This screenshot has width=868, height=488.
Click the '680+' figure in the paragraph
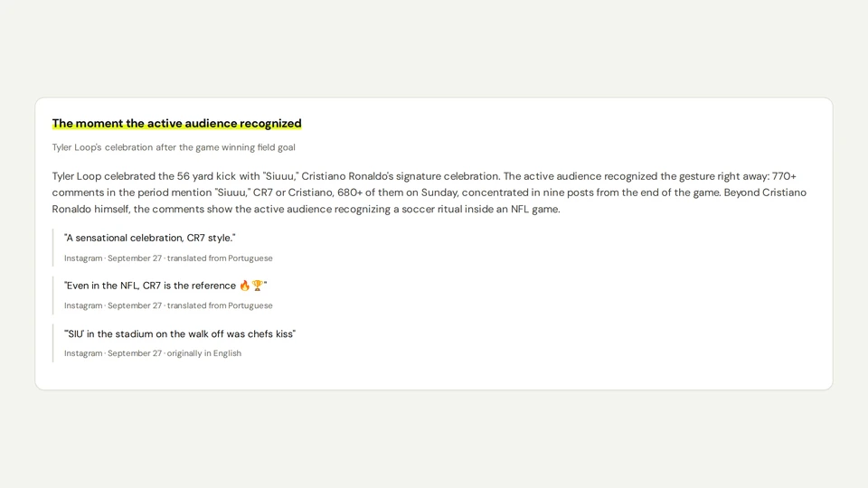[x=350, y=192]
